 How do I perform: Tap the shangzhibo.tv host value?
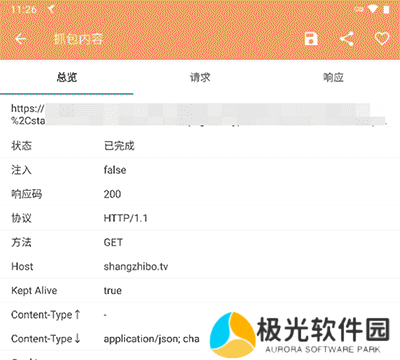pyautogui.click(x=136, y=267)
